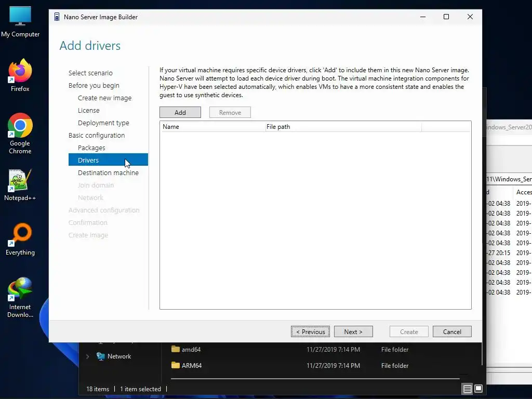Select the Drivers step in sidebar

click(108, 160)
